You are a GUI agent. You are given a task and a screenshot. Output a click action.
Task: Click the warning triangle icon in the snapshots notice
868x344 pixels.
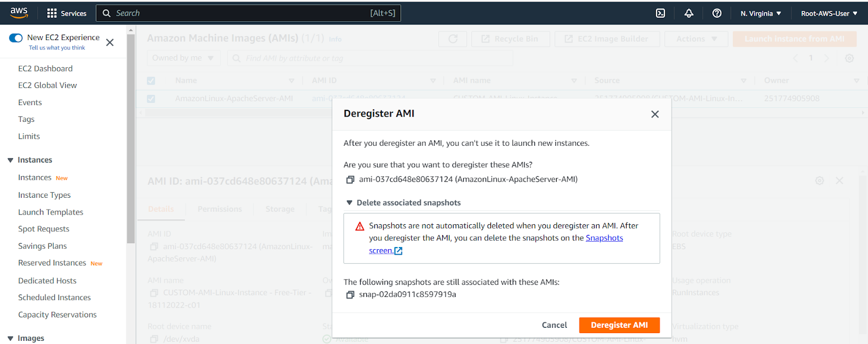[x=360, y=226]
